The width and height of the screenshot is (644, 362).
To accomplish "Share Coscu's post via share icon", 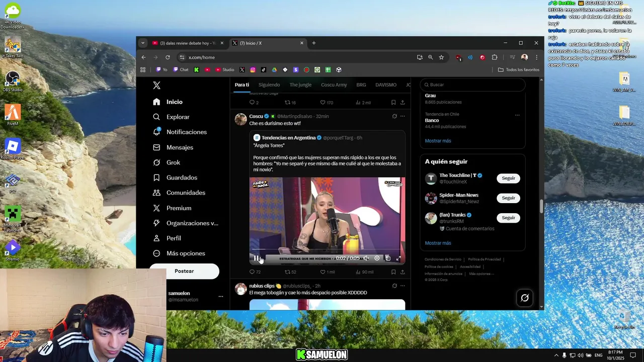I will pyautogui.click(x=403, y=272).
